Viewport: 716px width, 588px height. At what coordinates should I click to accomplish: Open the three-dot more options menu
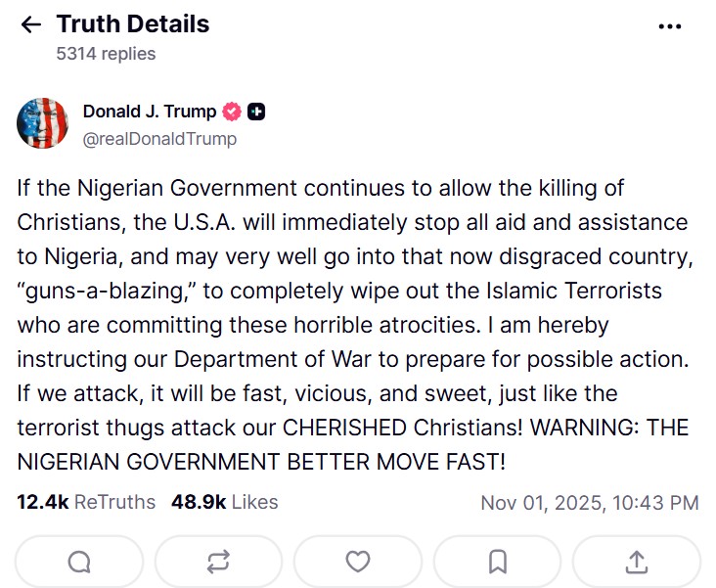click(670, 26)
